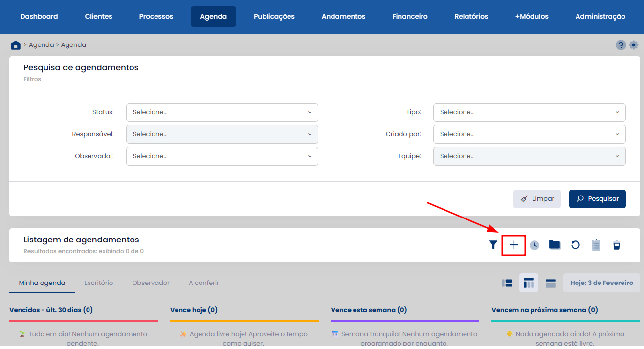644x349 pixels.
Task: Select the column board view layout
Action: (x=529, y=283)
